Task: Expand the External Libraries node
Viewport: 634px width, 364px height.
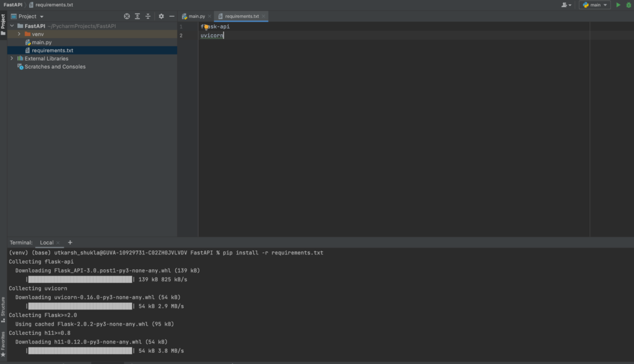Action: point(12,58)
